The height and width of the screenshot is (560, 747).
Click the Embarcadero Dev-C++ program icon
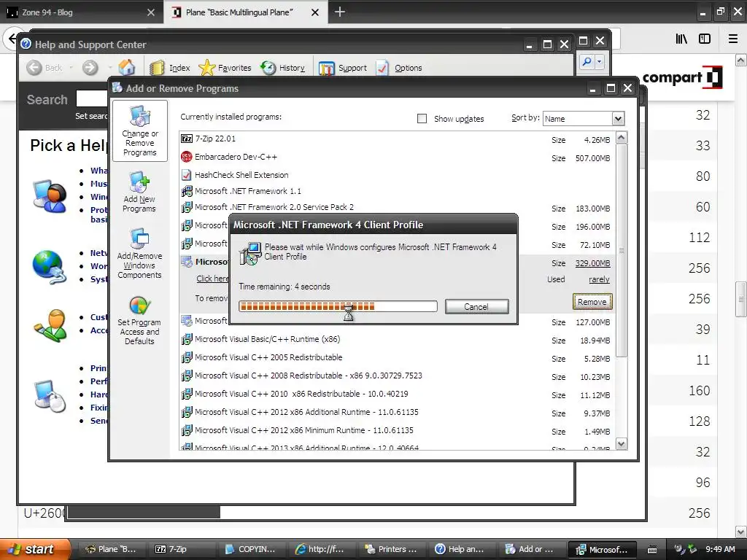click(187, 157)
